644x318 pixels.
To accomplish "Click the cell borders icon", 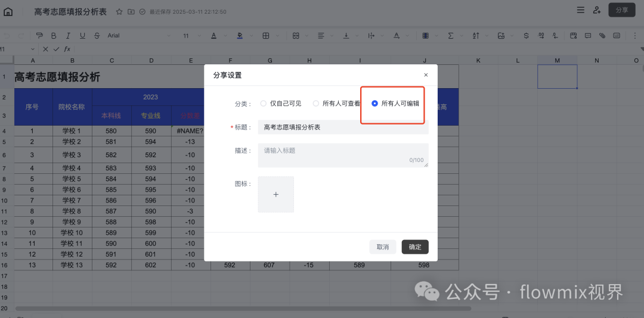I will [x=266, y=36].
